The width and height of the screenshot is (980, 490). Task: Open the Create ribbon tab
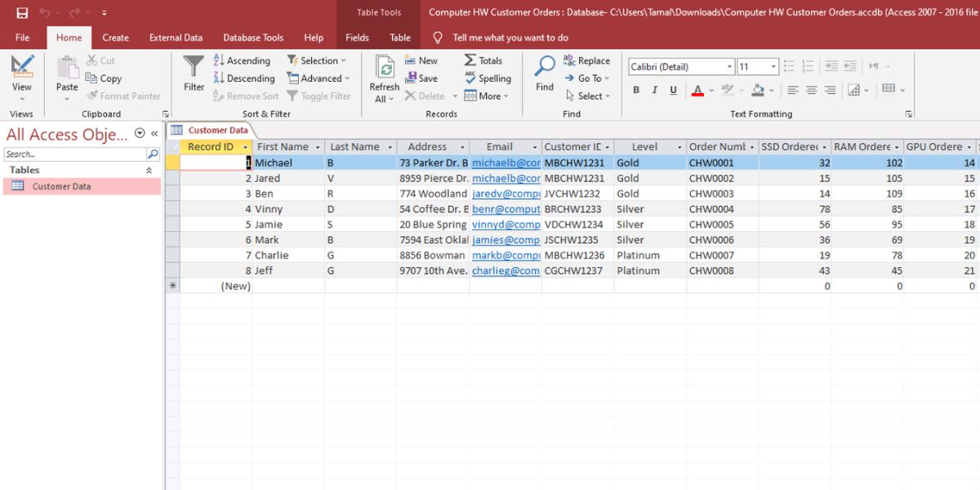click(115, 38)
